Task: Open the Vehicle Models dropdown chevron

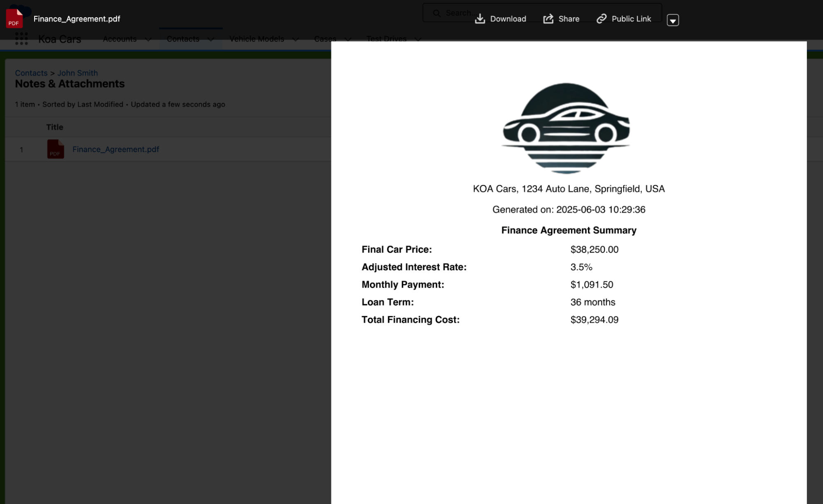Action: [x=295, y=39]
